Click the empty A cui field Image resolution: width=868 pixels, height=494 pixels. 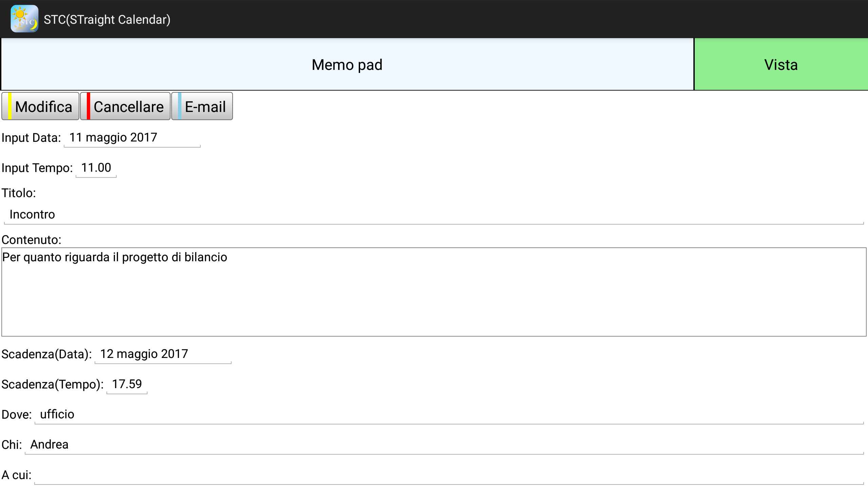click(x=448, y=475)
